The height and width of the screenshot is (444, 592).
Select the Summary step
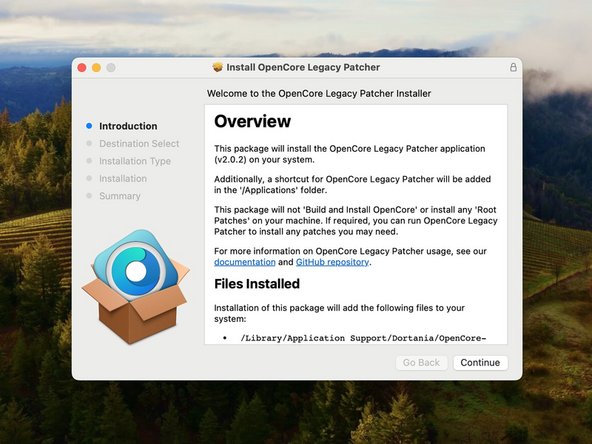pyautogui.click(x=120, y=196)
